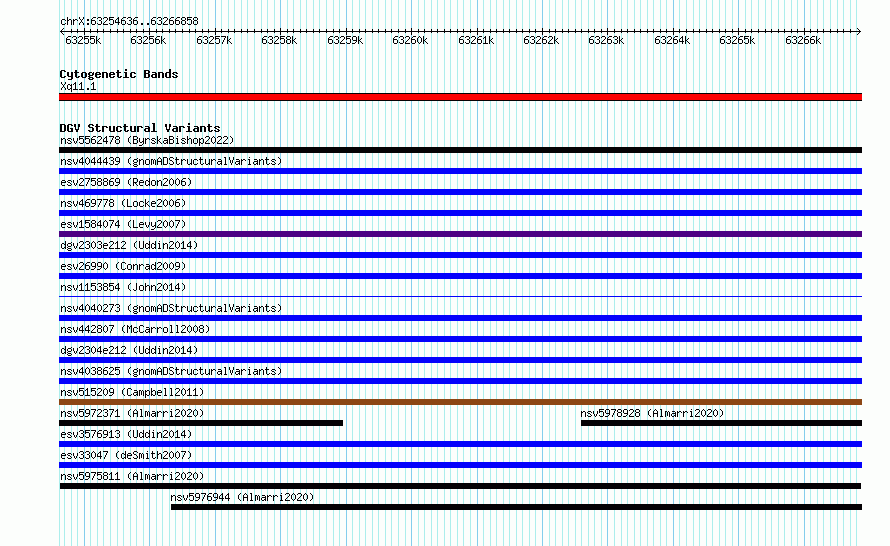Open nsv5978928 (Almarri2020) label
This screenshot has width=890, height=546.
(652, 413)
